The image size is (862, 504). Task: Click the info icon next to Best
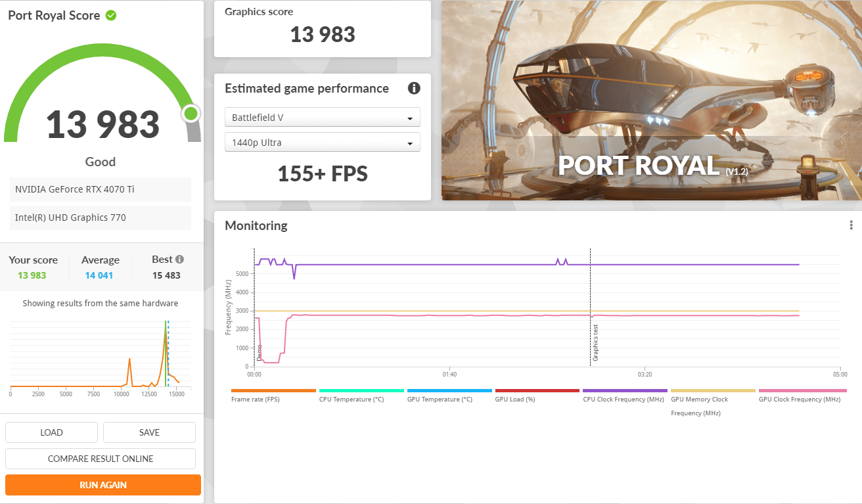pos(179,260)
